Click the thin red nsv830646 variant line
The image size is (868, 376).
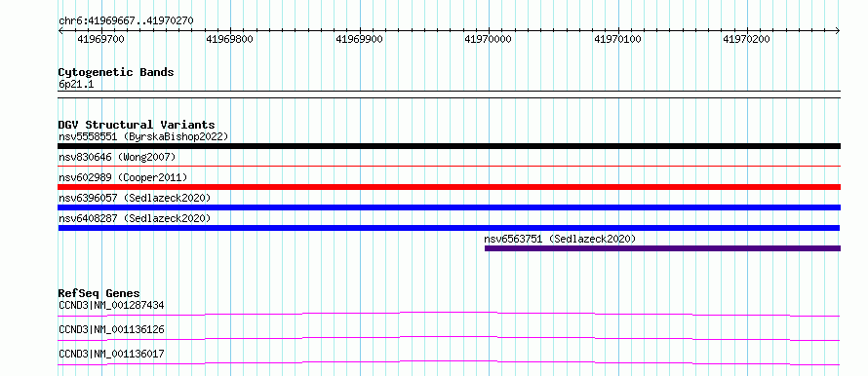click(449, 166)
